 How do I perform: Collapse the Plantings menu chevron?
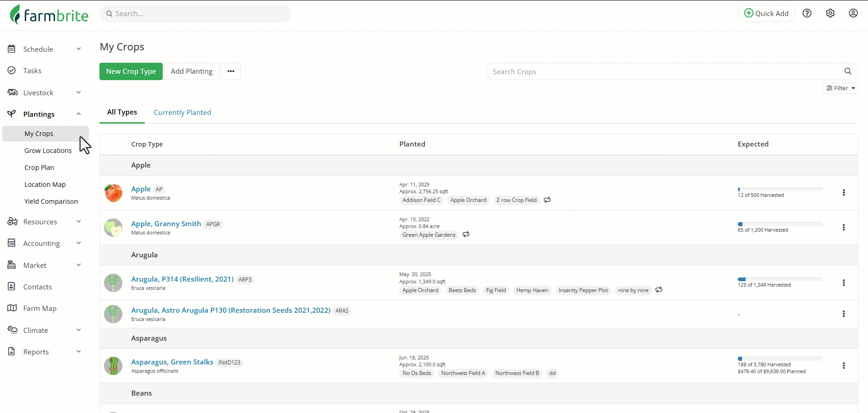[x=79, y=114]
